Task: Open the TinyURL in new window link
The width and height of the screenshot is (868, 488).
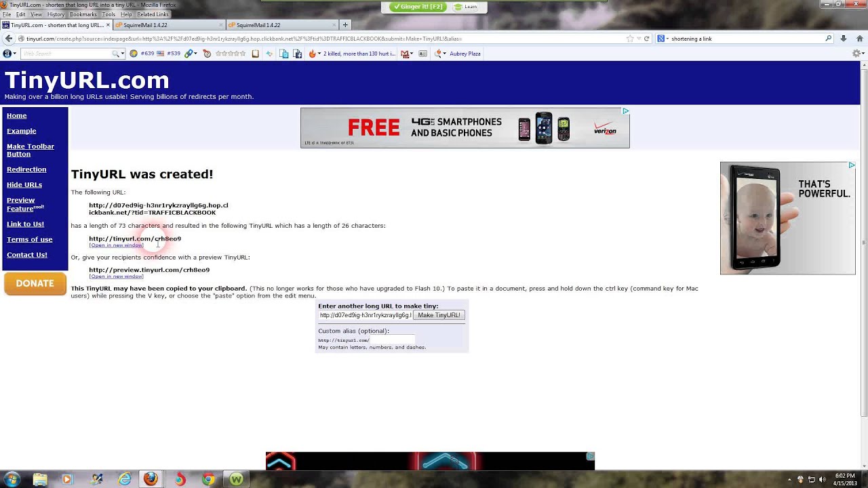Action: (116, 245)
